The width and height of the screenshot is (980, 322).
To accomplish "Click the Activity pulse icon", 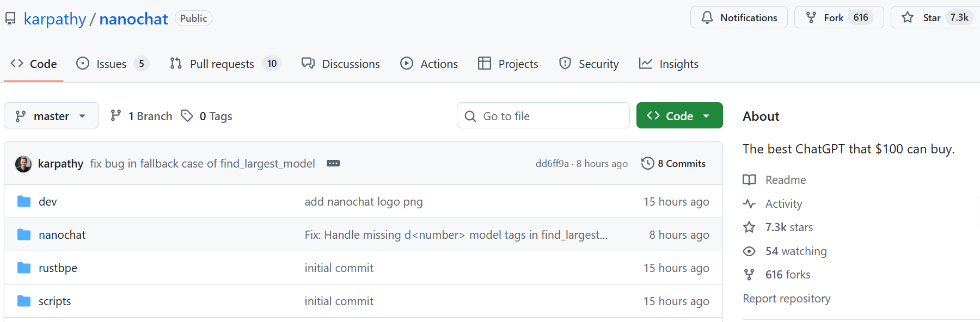I will [x=749, y=204].
